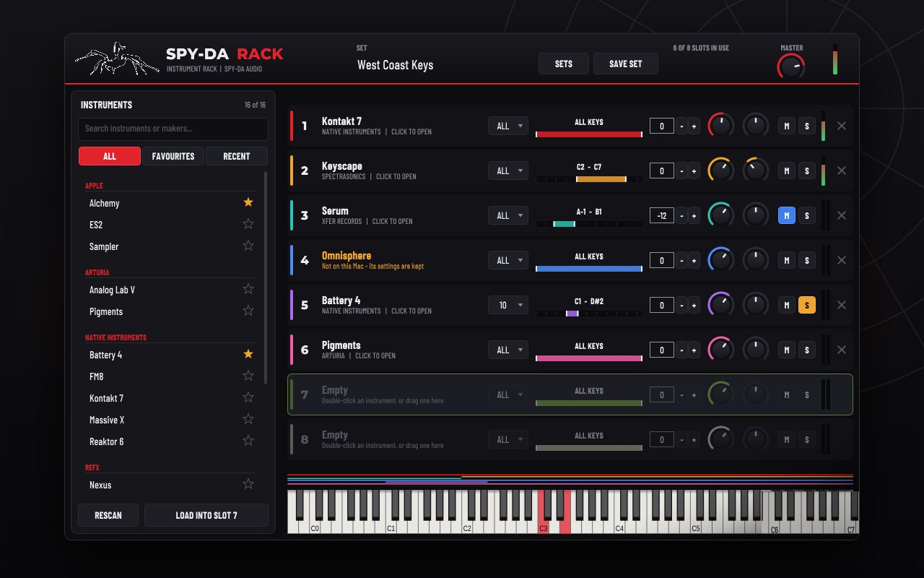
Task: Star the Reaktor 6 instrument
Action: click(248, 441)
